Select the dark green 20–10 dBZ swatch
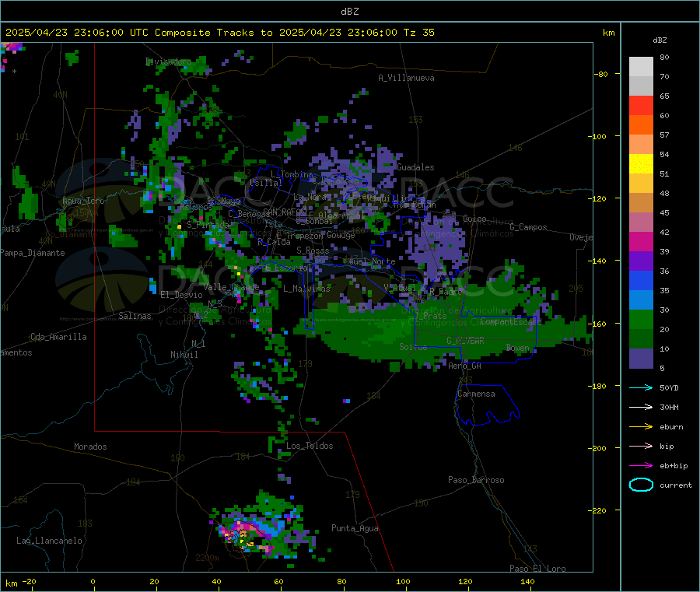The image size is (700, 592). point(641,339)
